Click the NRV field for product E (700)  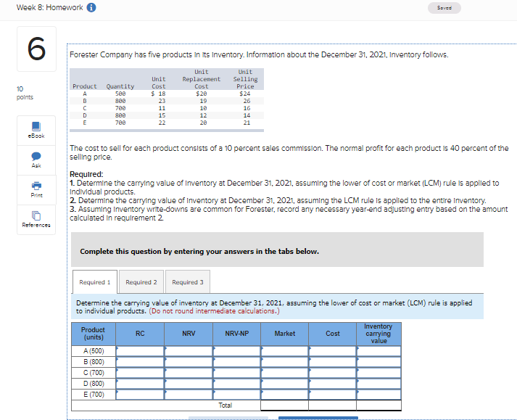point(189,395)
